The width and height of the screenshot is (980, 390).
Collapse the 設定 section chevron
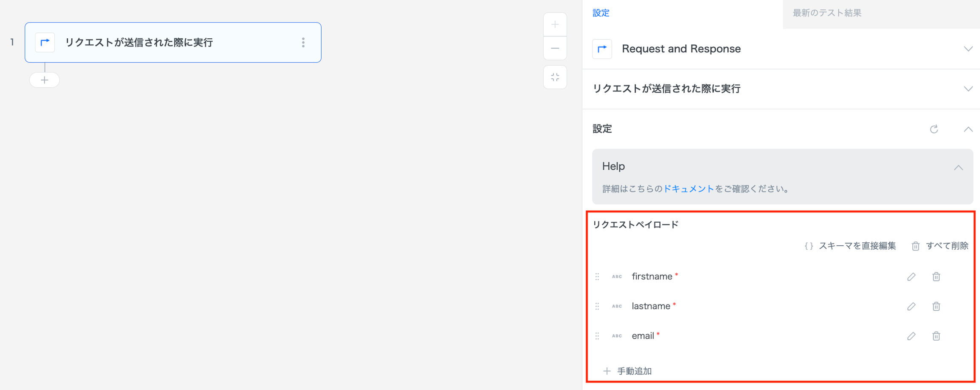[968, 129]
